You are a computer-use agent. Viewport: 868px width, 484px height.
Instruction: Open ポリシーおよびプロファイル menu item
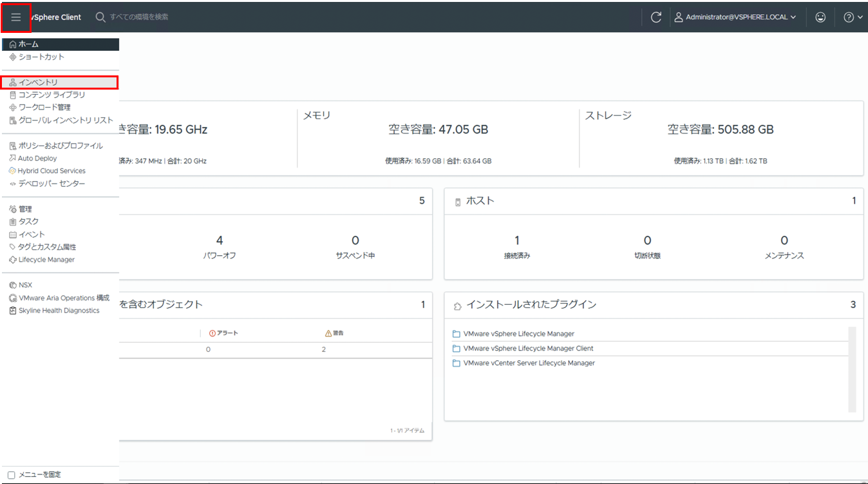click(x=60, y=146)
